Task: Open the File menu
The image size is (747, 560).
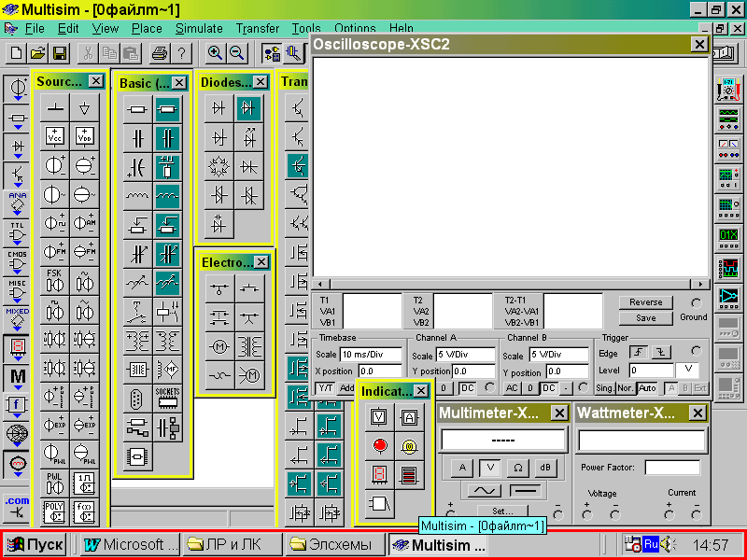Action: (35, 29)
